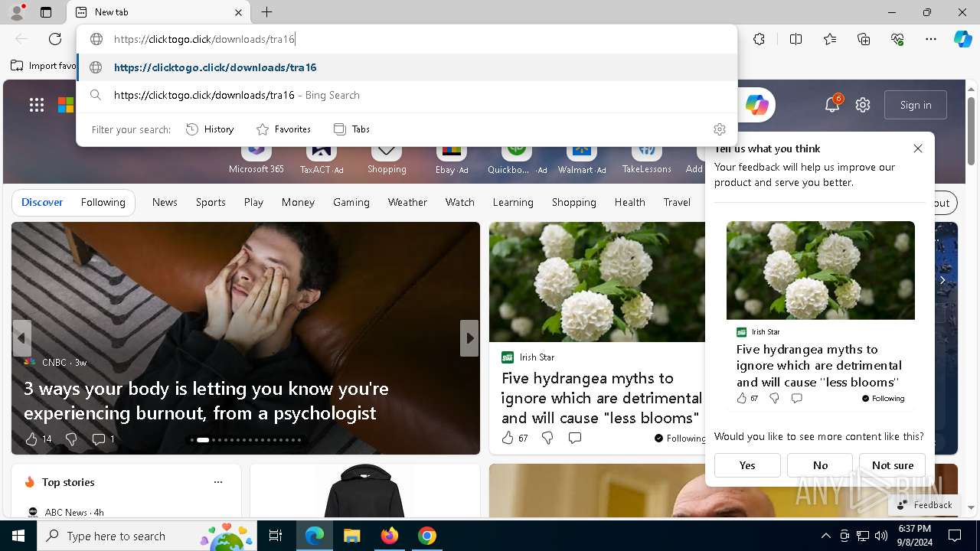Open the Microsoft 365 quick link

coord(256,158)
